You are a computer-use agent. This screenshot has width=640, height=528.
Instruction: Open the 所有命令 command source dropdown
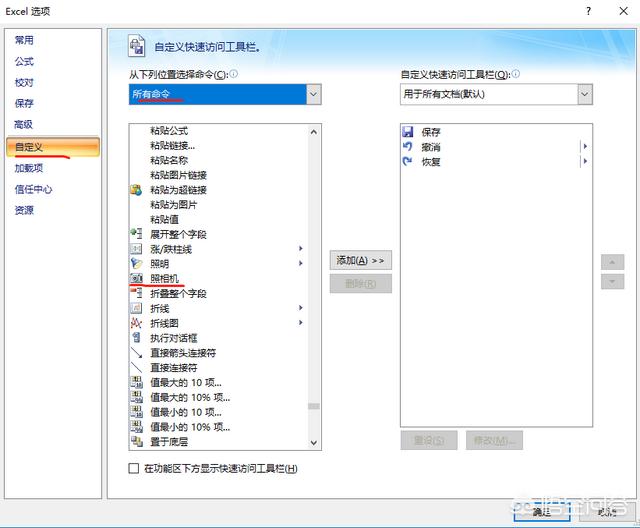pos(313,94)
